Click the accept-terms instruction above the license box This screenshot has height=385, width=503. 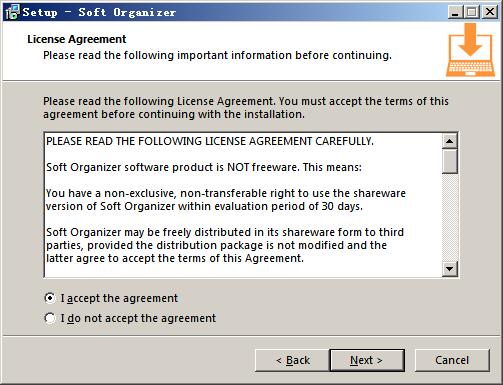tap(246, 108)
